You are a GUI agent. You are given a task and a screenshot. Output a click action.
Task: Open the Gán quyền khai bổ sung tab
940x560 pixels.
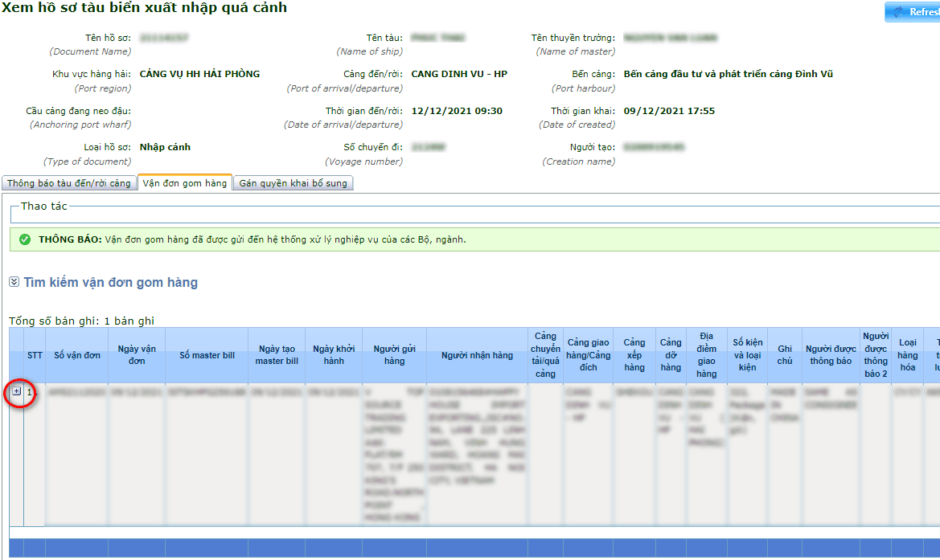pos(293,183)
